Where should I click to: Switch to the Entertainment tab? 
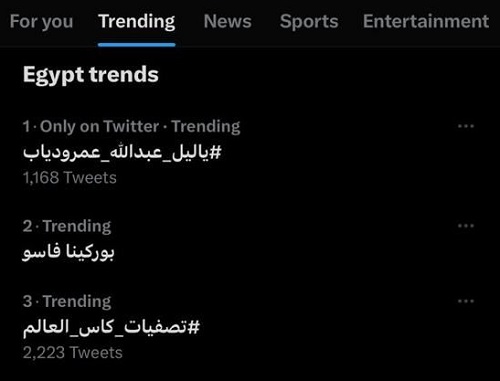426,22
